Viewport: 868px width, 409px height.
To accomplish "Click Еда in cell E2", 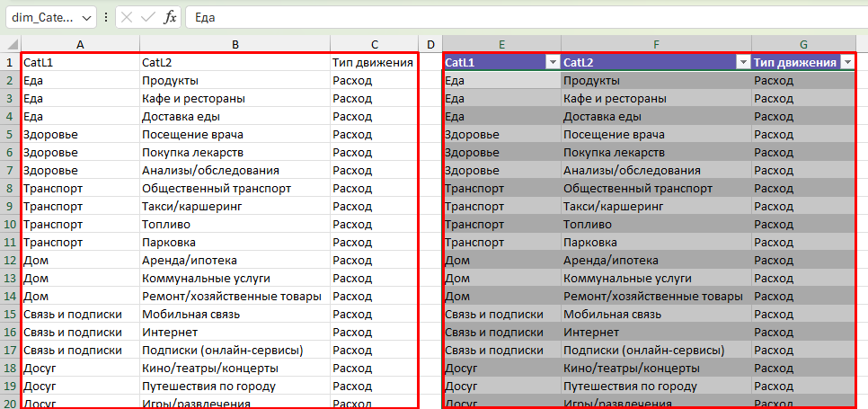I will pos(501,81).
